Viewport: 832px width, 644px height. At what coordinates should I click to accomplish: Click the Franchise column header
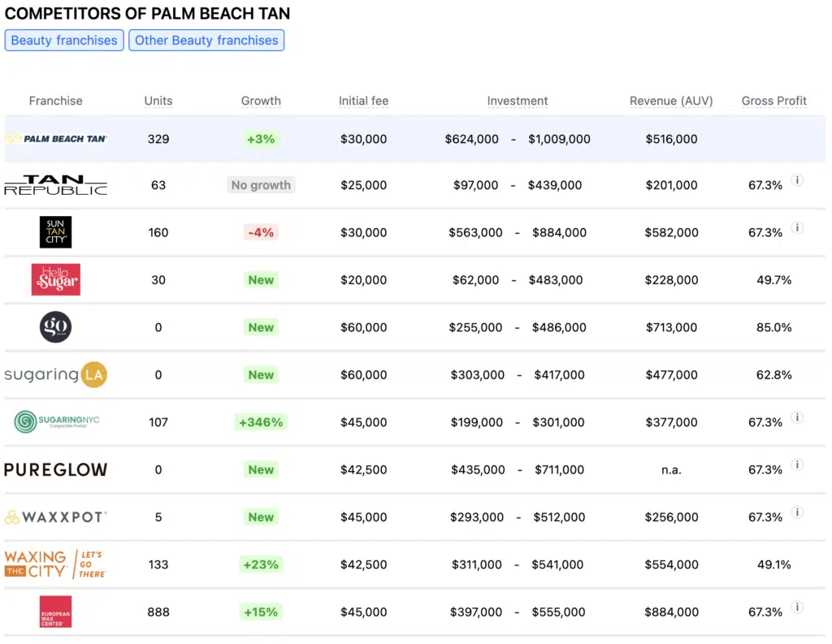pos(56,101)
